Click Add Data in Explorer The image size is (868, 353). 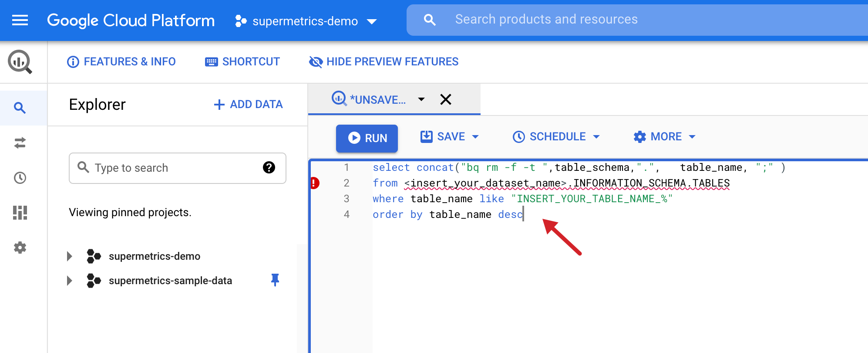(249, 105)
